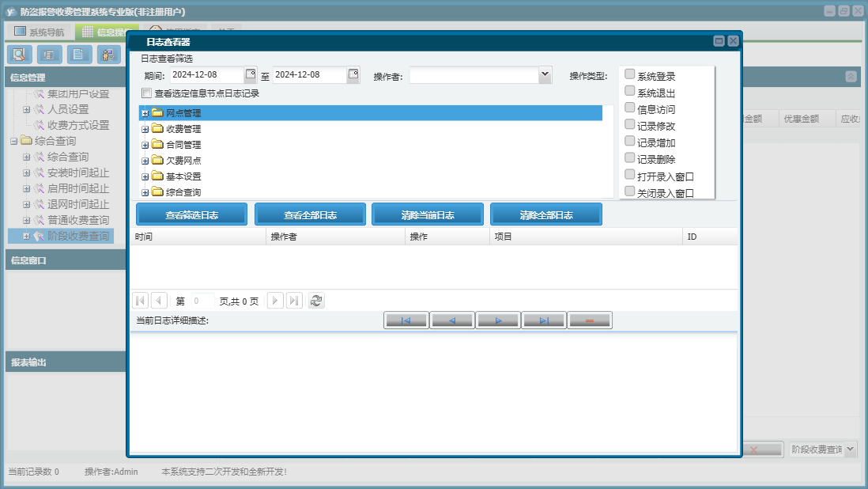Click the 项目 column header
Screen dimensions: 868x489
(x=587, y=237)
